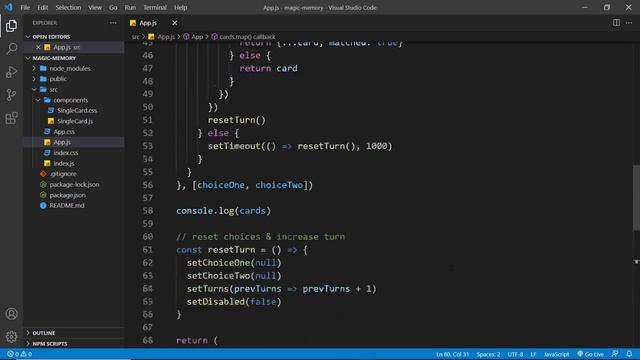Open the Source Control view icon
Viewport: 640px width, 360px height.
11,95
